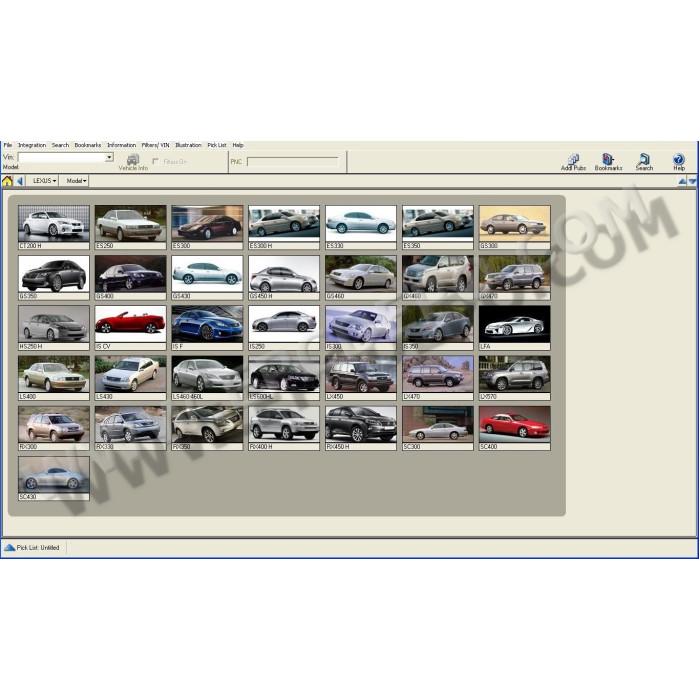Select the LS400 model thumbnail
Image resolution: width=700 pixels, height=700 pixels.
coord(54,378)
